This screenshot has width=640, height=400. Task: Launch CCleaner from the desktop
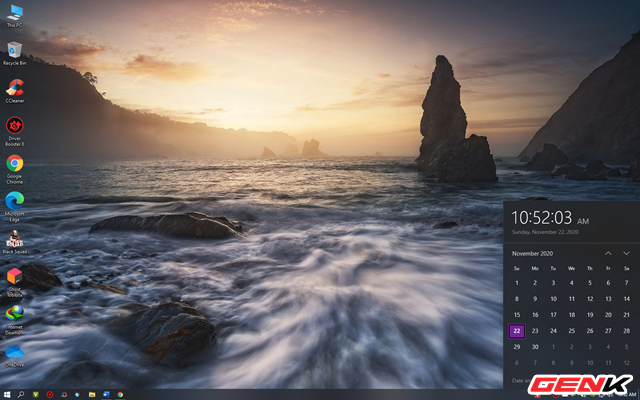coord(15,91)
